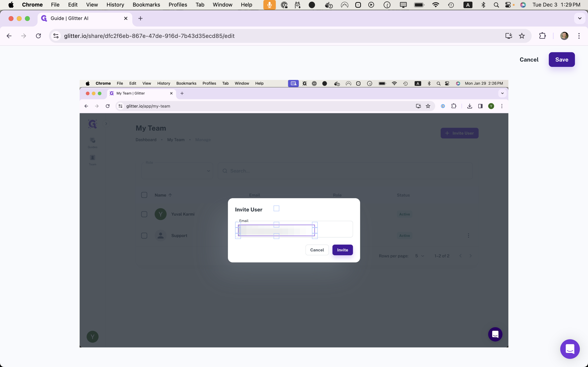Screen dimensions: 588x367
Task: Check the Support row checkbox
Action: [x=144, y=235]
